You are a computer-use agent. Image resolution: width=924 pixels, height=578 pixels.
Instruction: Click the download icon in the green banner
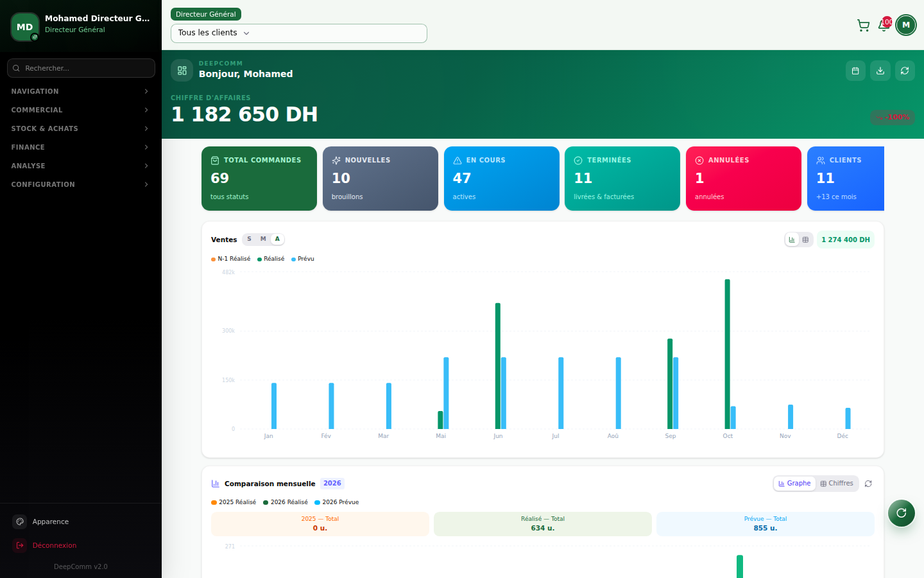880,71
